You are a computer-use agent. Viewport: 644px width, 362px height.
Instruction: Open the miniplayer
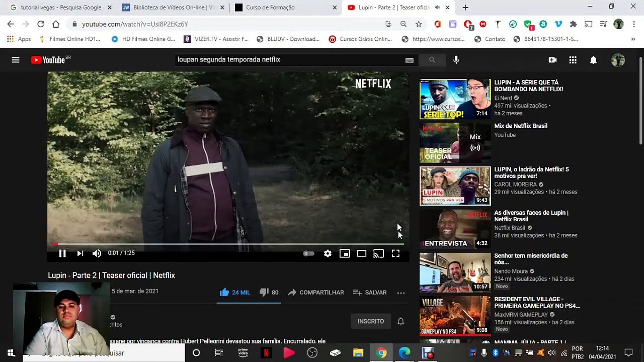pyautogui.click(x=345, y=253)
